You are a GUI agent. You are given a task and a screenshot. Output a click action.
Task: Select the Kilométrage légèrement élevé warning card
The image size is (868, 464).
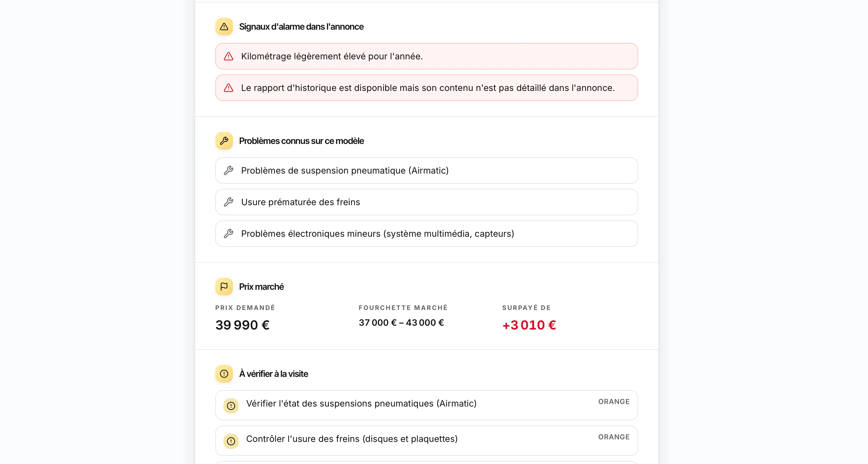(427, 56)
